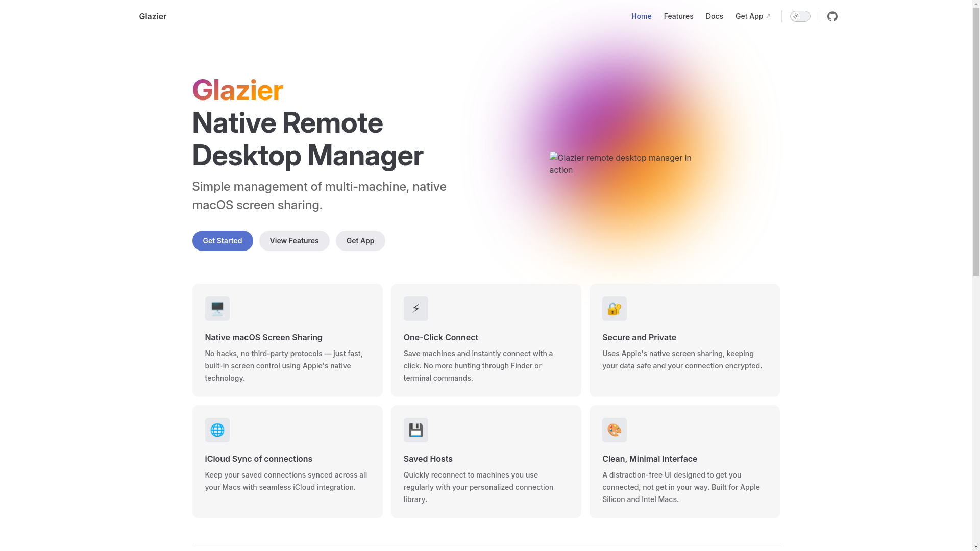The image size is (980, 551).
Task: Click the scrollbar down arrow
Action: 976,547
